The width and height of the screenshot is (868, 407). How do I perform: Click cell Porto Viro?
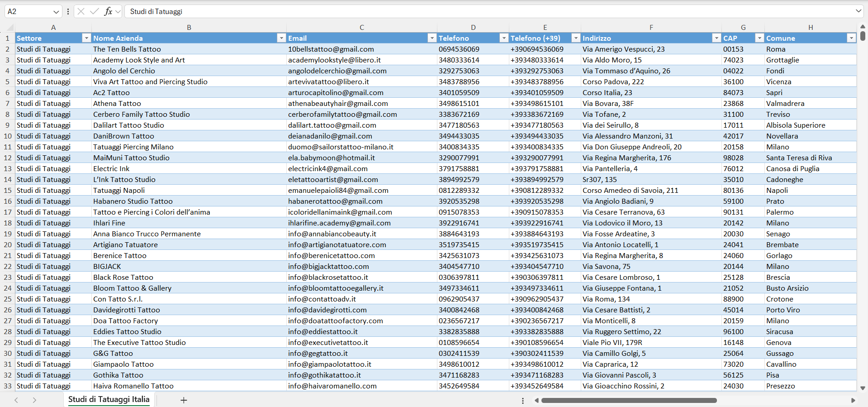811,310
